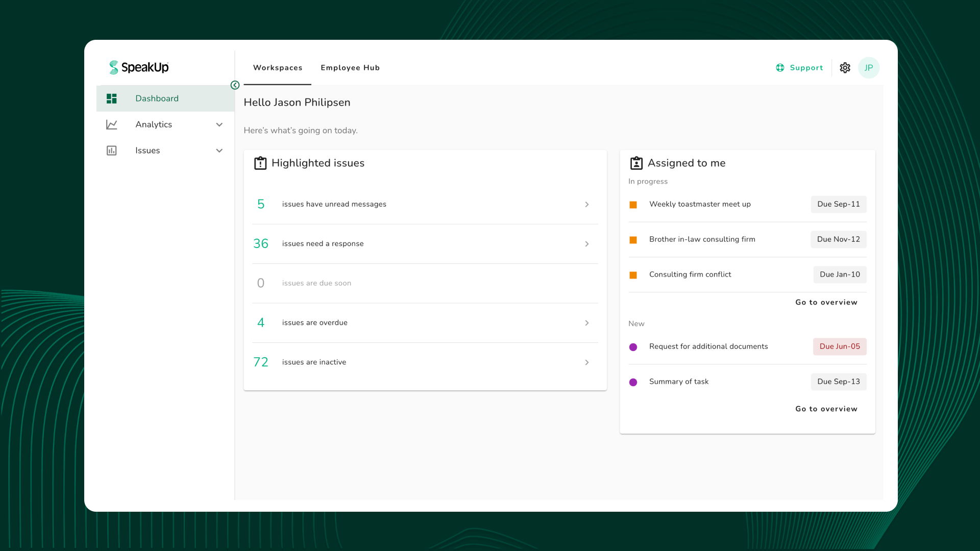Image resolution: width=980 pixels, height=551 pixels.
Task: Open the Request for additional documents task
Action: tap(708, 346)
